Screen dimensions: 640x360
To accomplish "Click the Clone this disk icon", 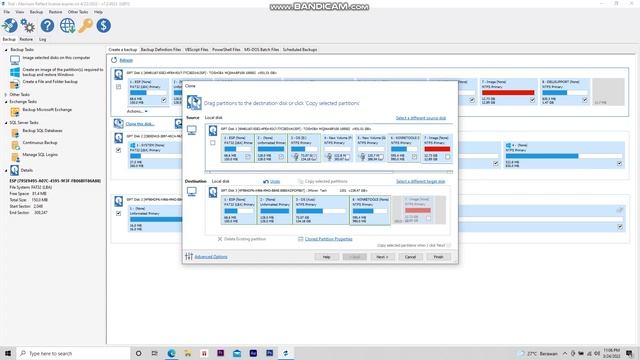I will pyautogui.click(x=119, y=123).
